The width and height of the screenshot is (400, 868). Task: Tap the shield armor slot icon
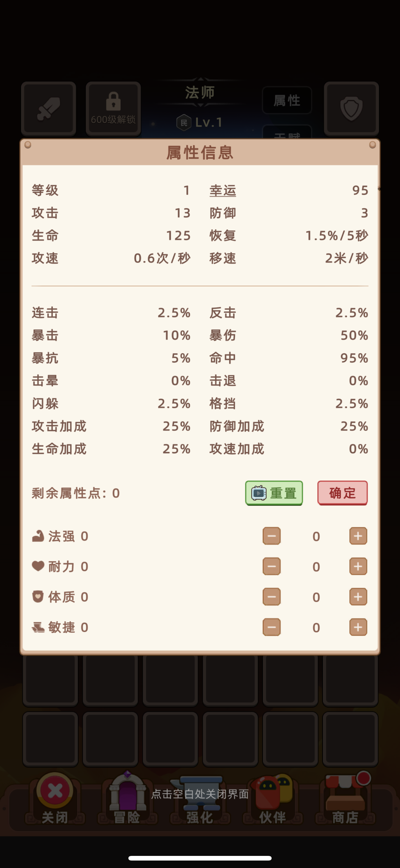point(351,109)
